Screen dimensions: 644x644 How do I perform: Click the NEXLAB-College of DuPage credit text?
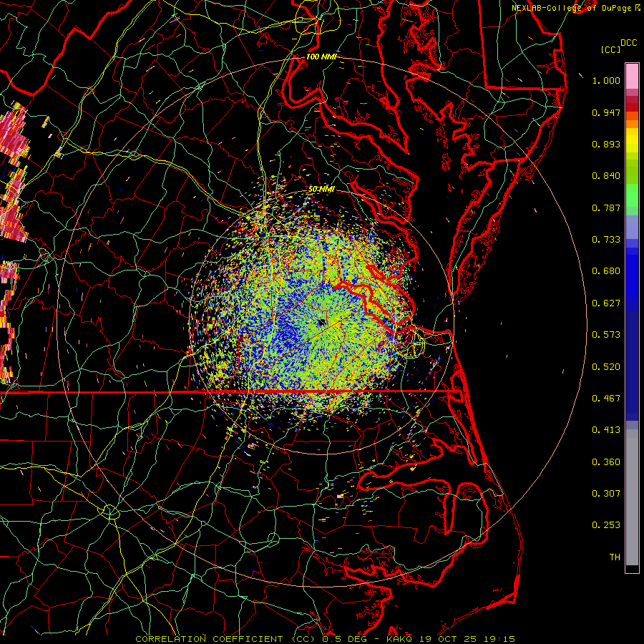571,8
